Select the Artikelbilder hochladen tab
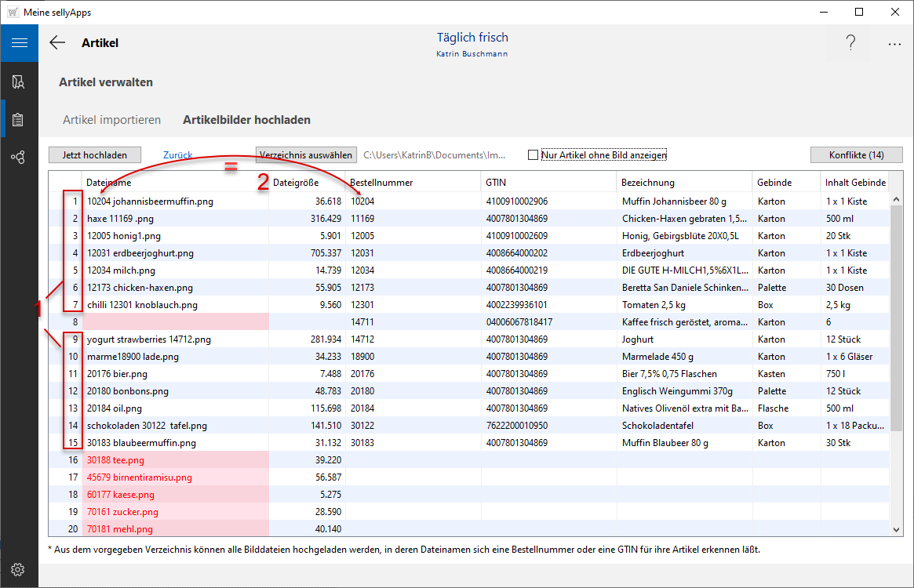Screen dimensions: 914x588 point(246,120)
